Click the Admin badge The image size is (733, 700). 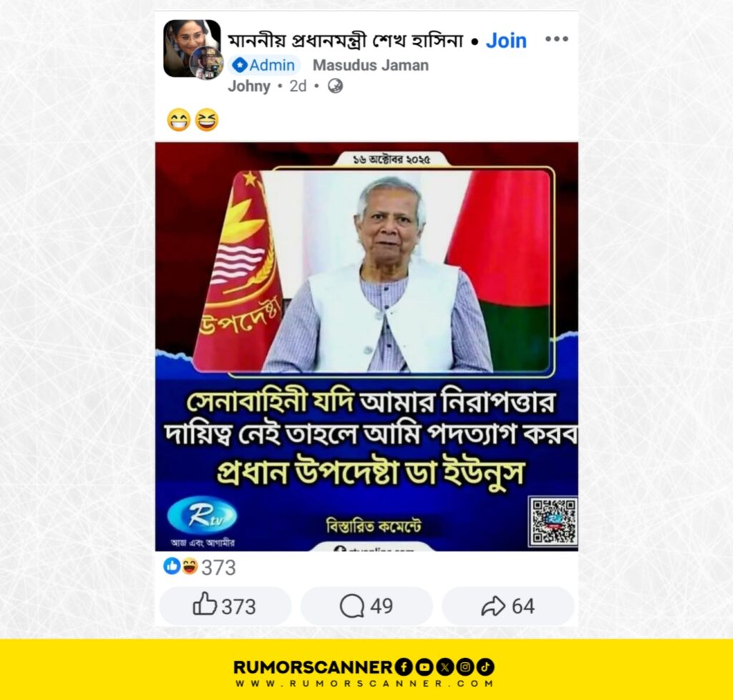pyautogui.click(x=264, y=65)
